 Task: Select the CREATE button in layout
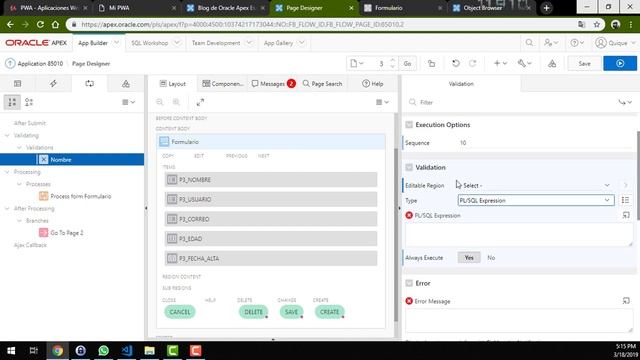pyautogui.click(x=329, y=312)
